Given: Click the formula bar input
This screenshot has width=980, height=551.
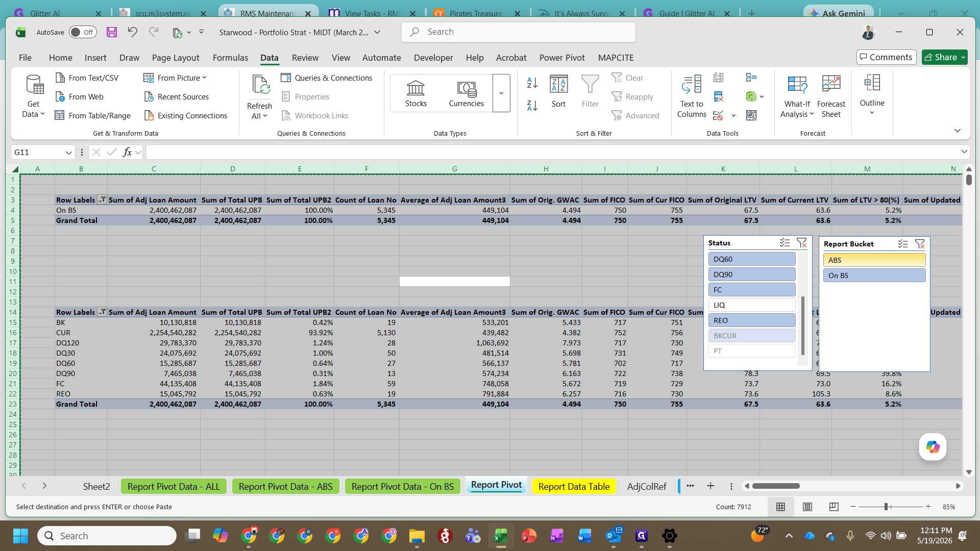Looking at the screenshot, I should pyautogui.click(x=551, y=152).
